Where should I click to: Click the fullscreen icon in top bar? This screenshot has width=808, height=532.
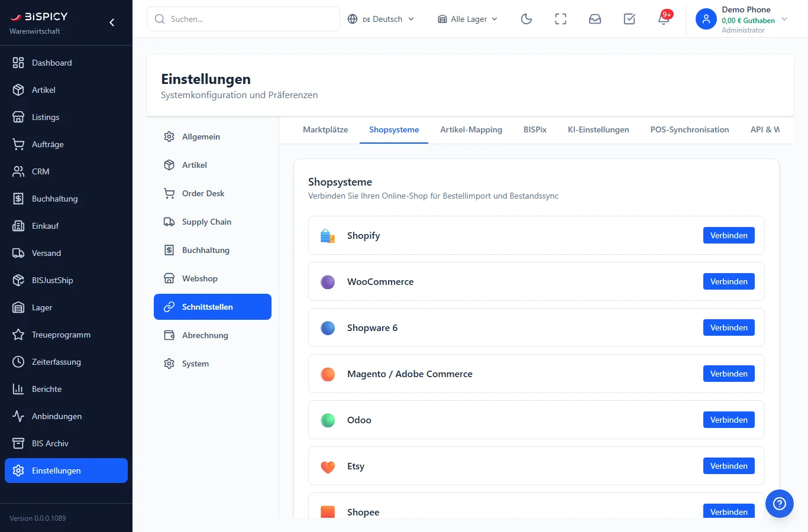pyautogui.click(x=561, y=19)
